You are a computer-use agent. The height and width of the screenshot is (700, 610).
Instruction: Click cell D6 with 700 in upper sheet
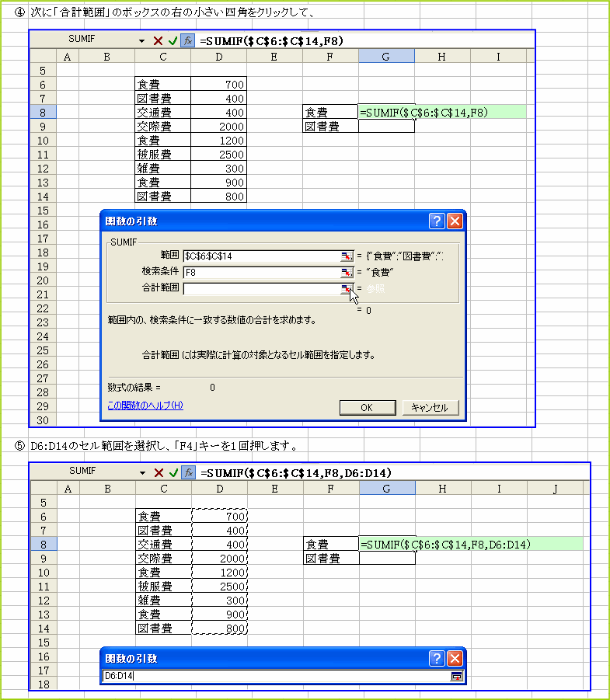[218, 85]
